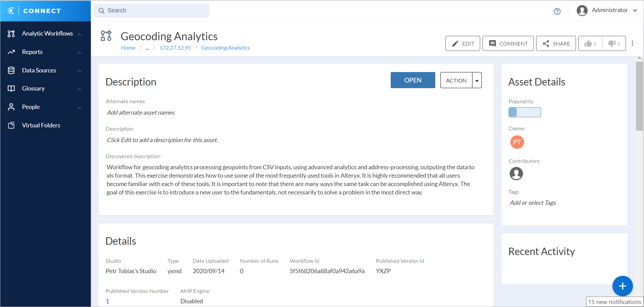Collapse the Analytic Workflows sidebar section

point(79,34)
